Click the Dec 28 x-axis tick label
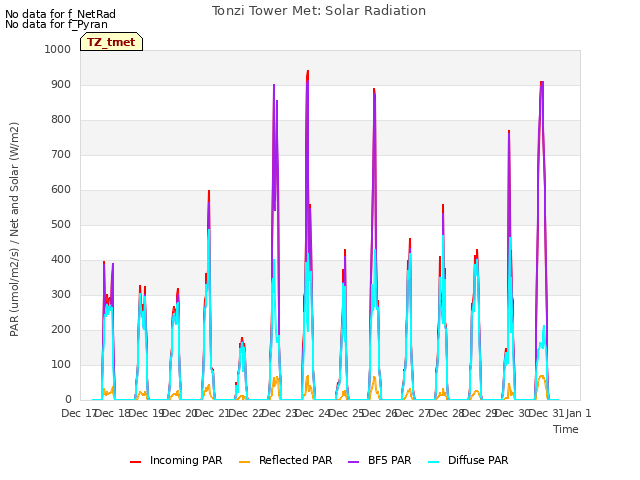Viewport: 640px width, 480px height. [447, 413]
